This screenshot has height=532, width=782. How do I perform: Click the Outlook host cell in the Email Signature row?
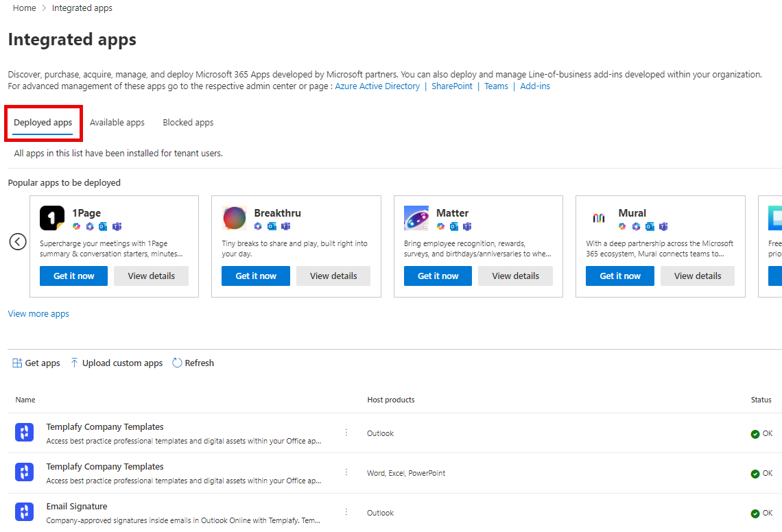380,513
